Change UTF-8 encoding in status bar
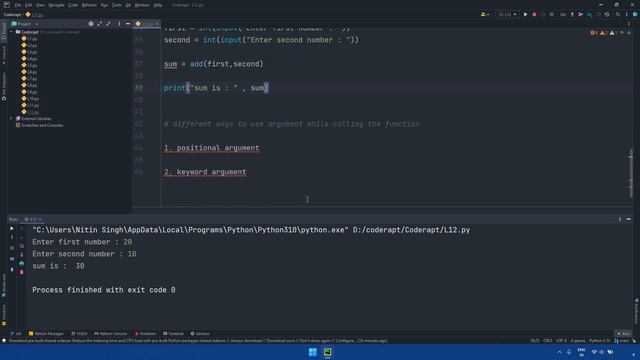 561,340
